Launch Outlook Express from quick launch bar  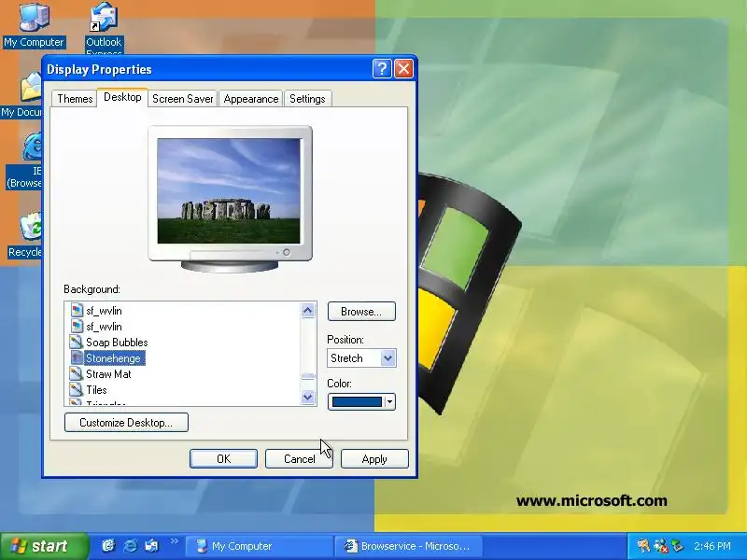pos(152,545)
